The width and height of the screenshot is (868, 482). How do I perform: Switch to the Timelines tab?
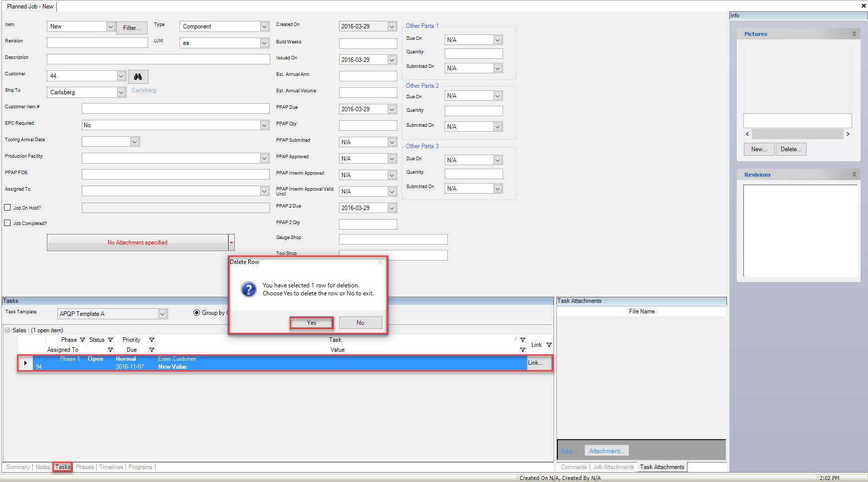(x=111, y=467)
